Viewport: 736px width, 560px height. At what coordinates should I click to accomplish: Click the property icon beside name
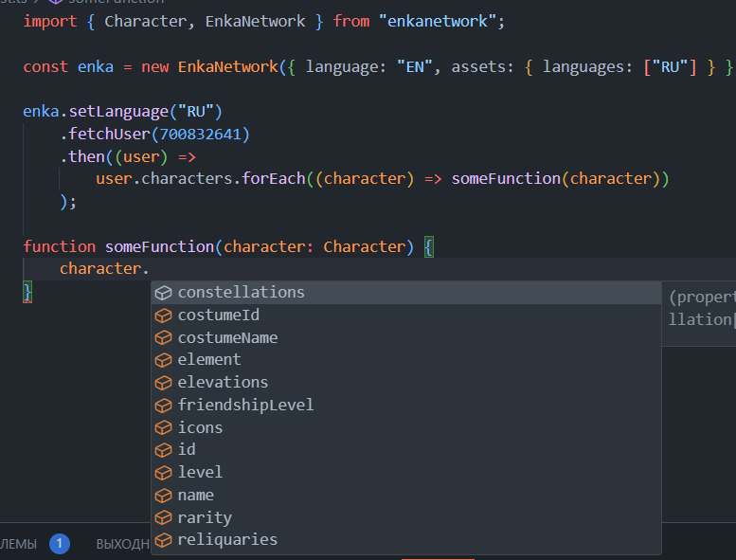(x=163, y=496)
